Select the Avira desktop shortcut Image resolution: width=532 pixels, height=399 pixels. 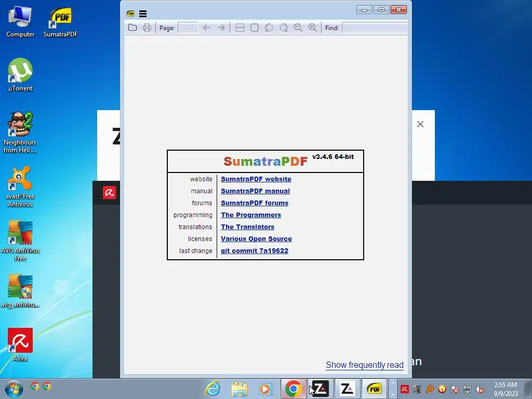pyautogui.click(x=20, y=345)
